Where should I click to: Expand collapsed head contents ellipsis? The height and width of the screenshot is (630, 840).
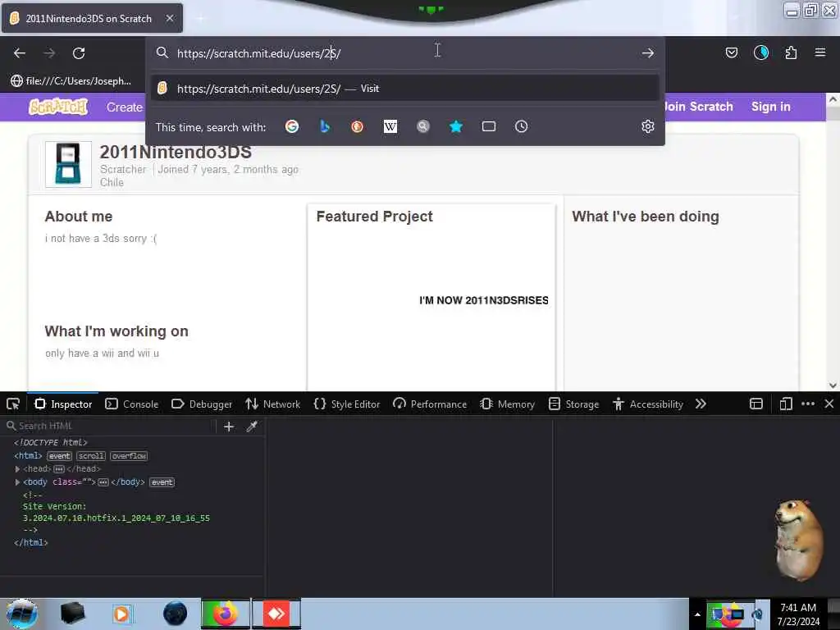point(59,469)
